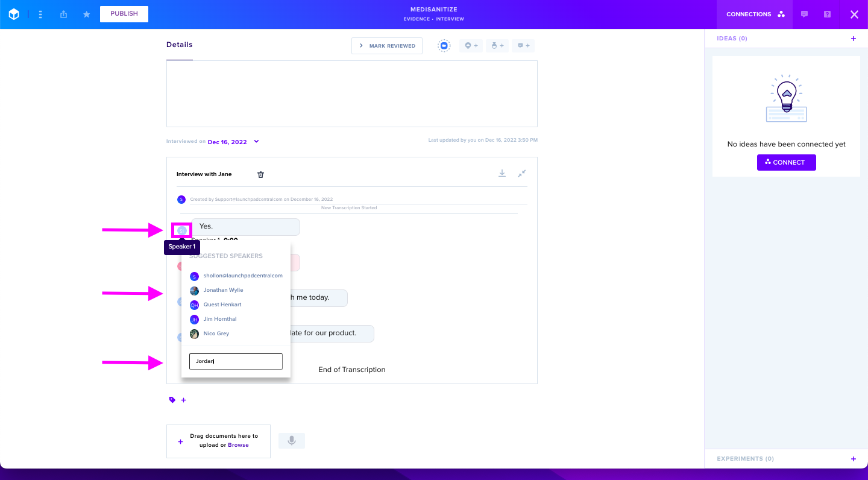Click the speaker name input containing Jordan
868x480 pixels.
coord(236,361)
